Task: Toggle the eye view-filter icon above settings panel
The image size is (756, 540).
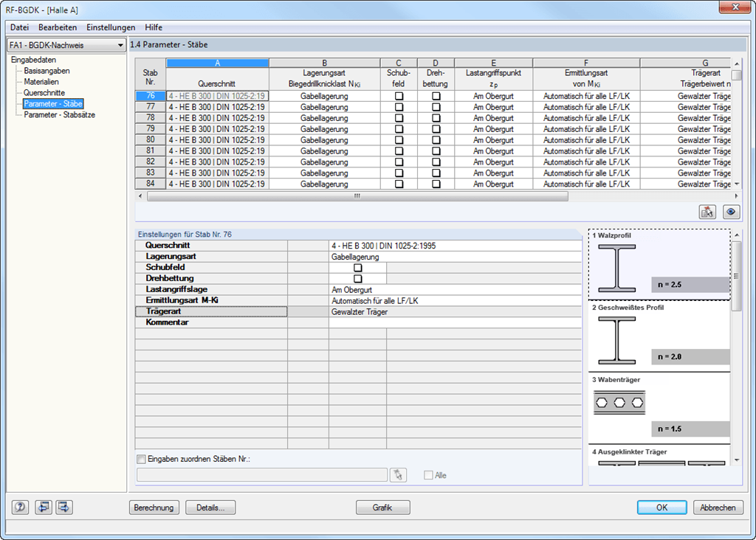Action: click(730, 212)
